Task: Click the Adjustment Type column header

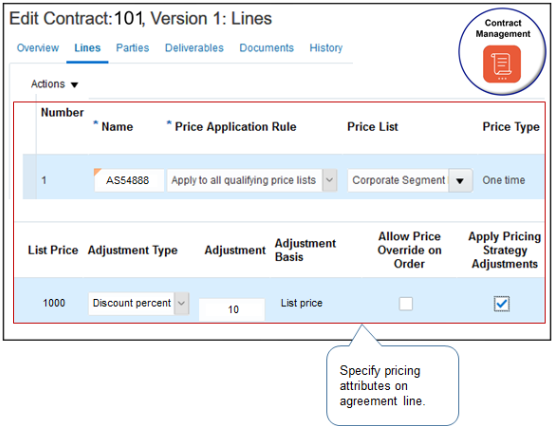Action: click(132, 250)
